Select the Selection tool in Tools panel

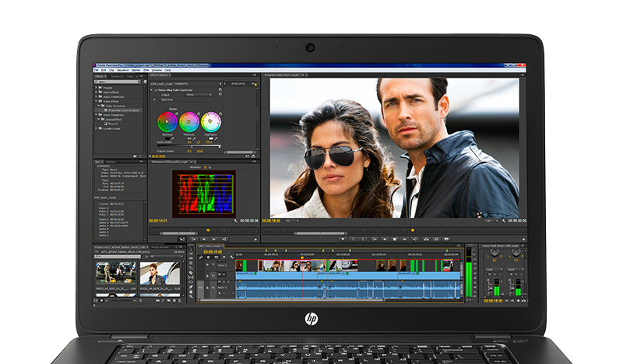191,249
